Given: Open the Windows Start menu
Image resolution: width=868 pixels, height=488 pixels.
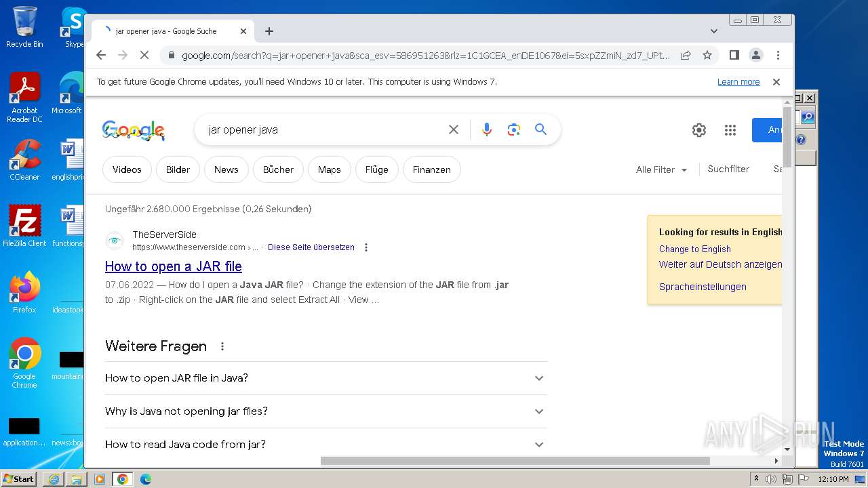Looking at the screenshot, I should 19,479.
